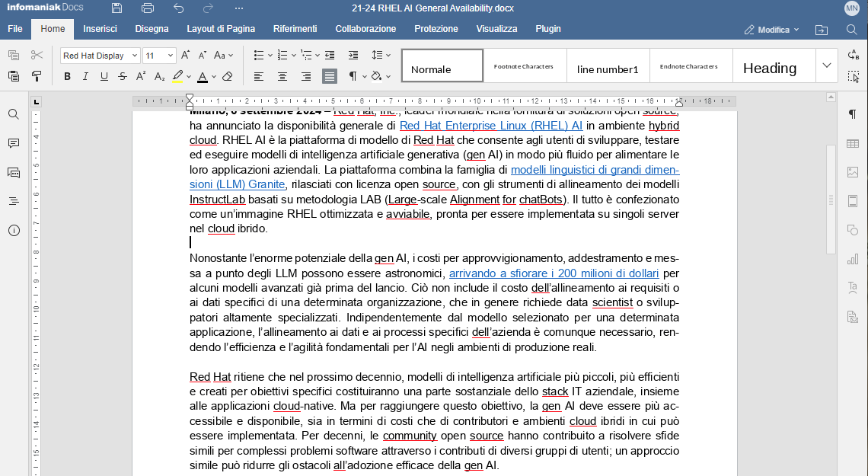This screenshot has width=868, height=476.
Task: Toggle italic text formatting
Action: pos(85,76)
